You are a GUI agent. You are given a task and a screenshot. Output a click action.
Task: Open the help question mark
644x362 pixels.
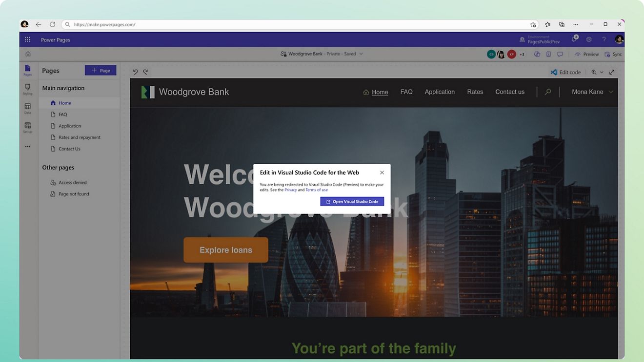(x=604, y=40)
